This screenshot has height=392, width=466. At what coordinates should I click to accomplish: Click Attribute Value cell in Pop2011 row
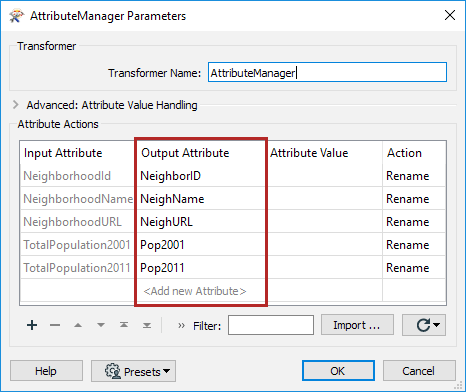(325, 268)
